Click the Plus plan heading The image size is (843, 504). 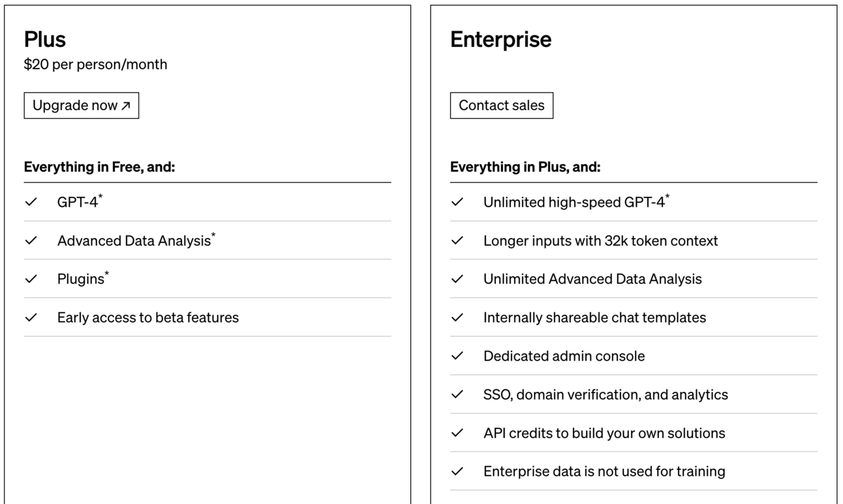click(x=45, y=39)
